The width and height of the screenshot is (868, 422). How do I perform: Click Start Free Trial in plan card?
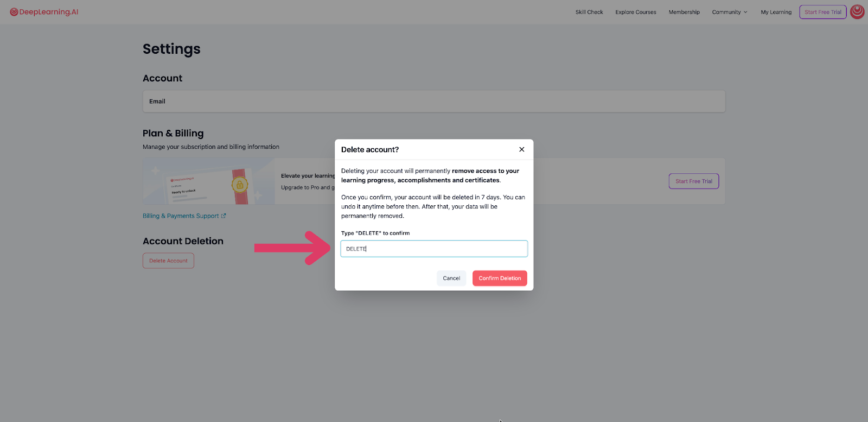click(693, 181)
